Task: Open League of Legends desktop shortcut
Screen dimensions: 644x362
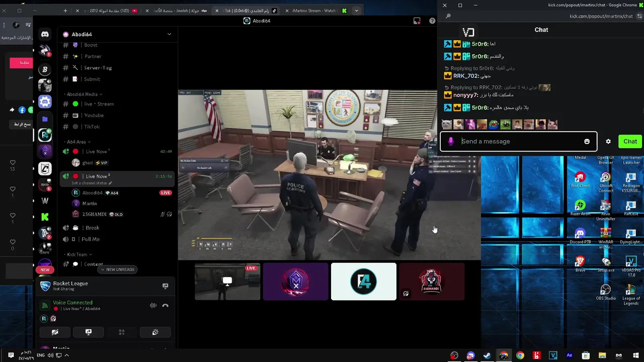Action: tap(631, 295)
